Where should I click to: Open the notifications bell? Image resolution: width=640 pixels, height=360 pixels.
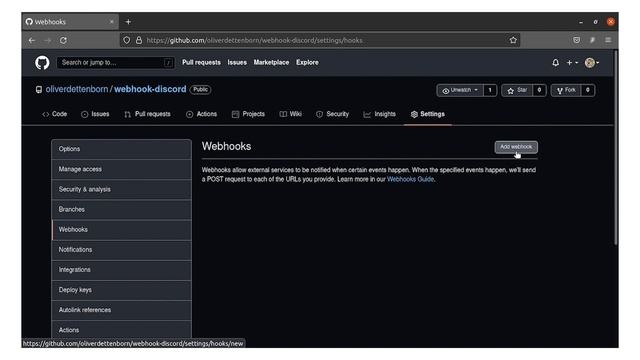(x=556, y=63)
